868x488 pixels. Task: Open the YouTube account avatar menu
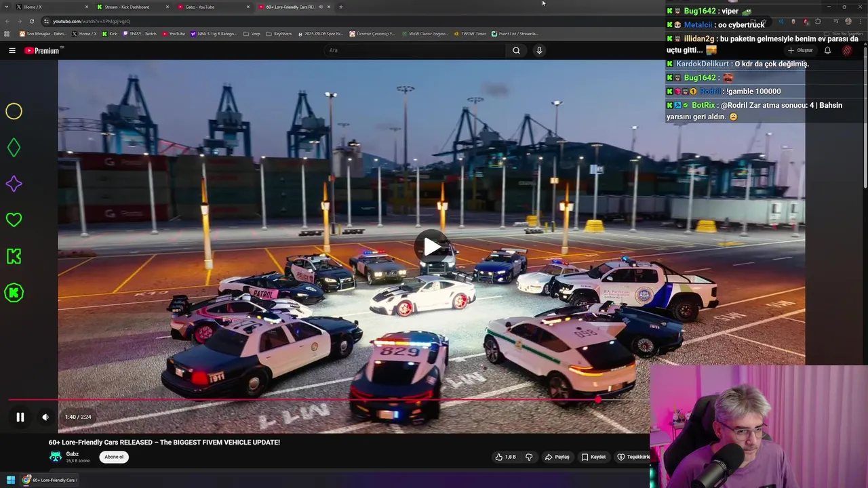pyautogui.click(x=847, y=50)
